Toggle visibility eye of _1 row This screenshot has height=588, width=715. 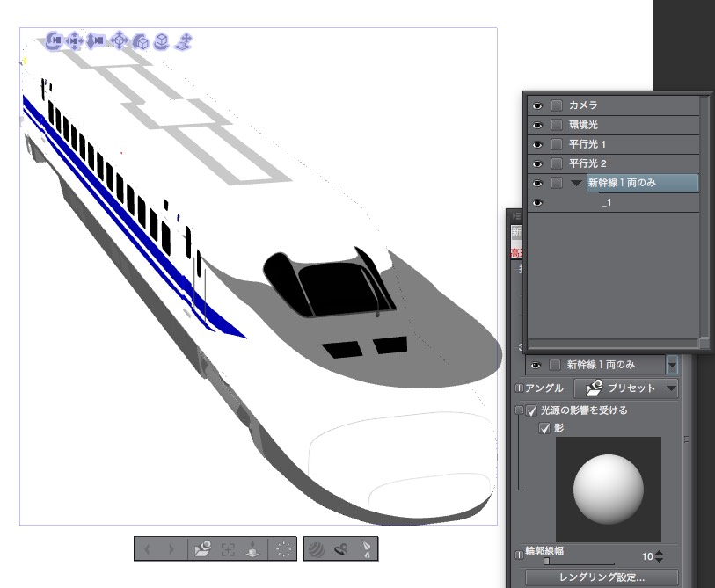tap(537, 202)
